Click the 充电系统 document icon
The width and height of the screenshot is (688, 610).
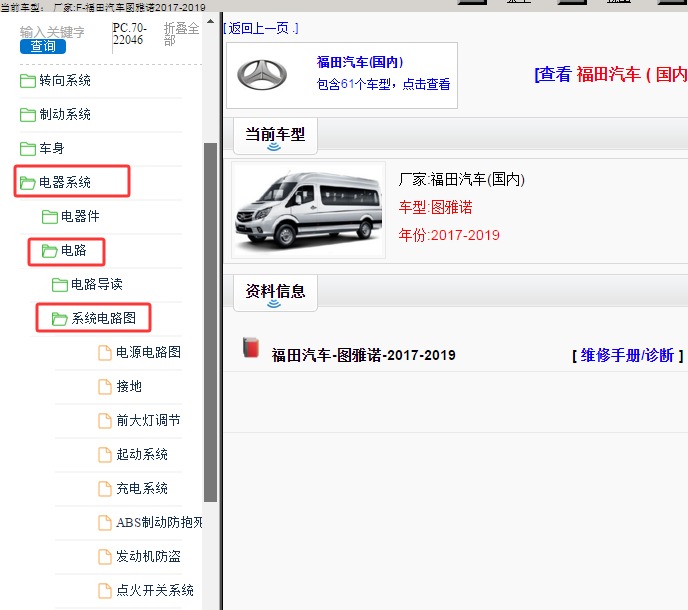tap(104, 488)
